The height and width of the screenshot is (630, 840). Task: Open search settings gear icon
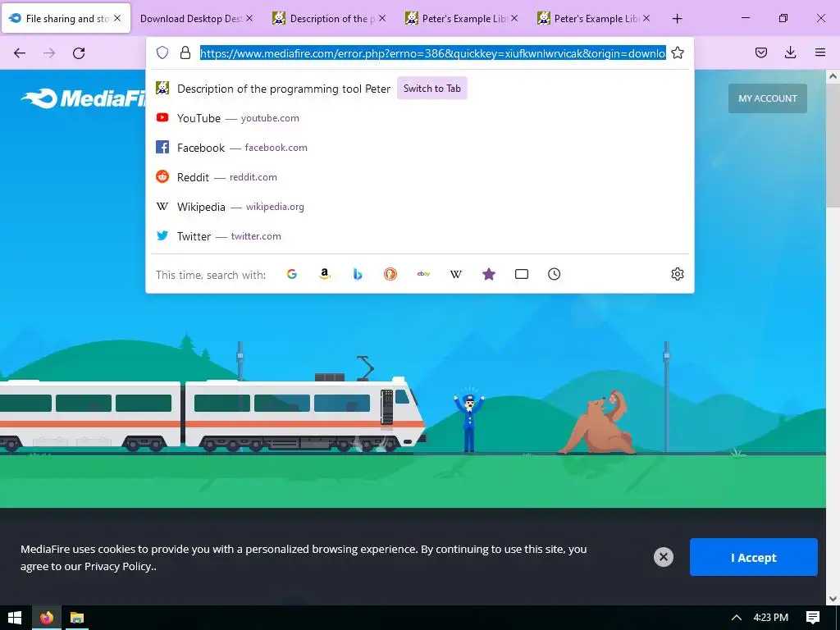(x=678, y=274)
